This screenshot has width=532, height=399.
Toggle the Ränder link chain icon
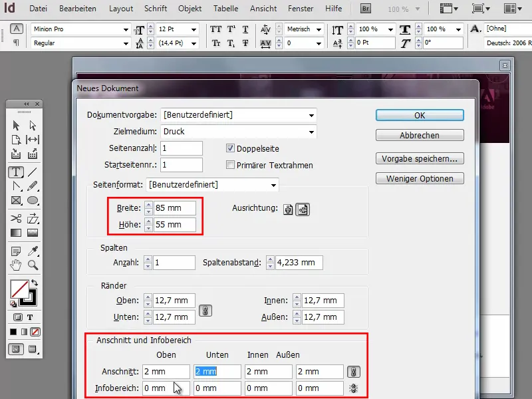(x=205, y=311)
